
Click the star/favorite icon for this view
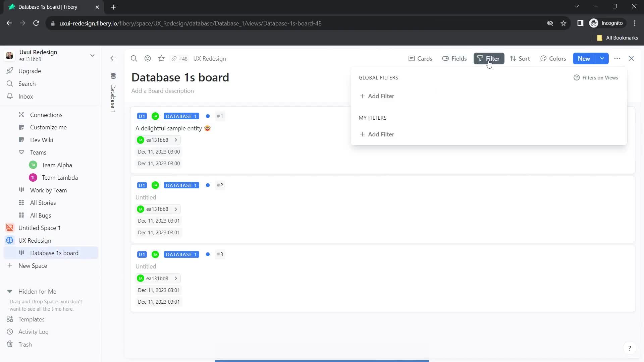[x=162, y=58]
